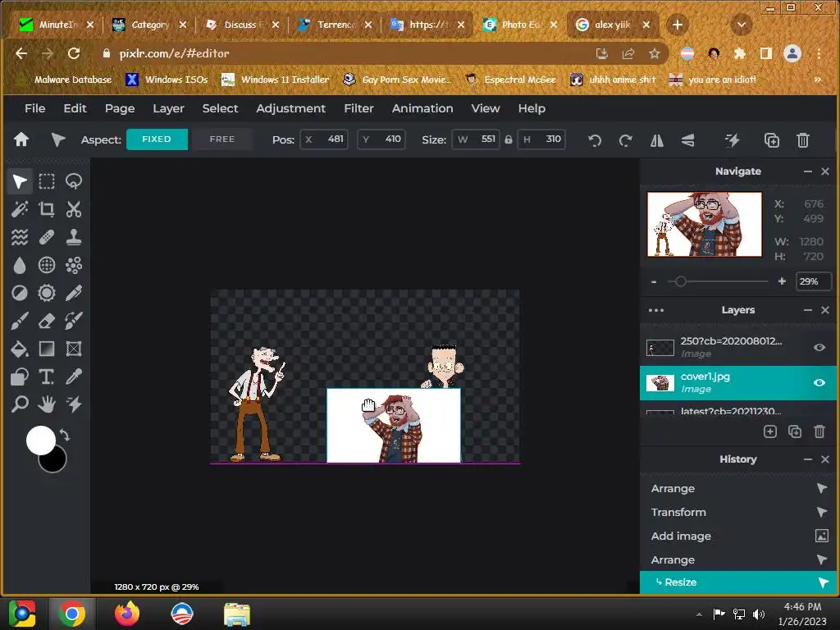Jump to Transform step in History
The height and width of the screenshot is (630, 840).
point(738,512)
